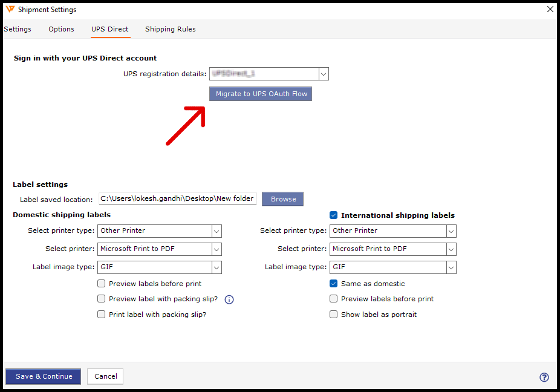Viewport: 560px width, 392px height.
Task: Expand UPS registration details dropdown
Action: point(324,74)
